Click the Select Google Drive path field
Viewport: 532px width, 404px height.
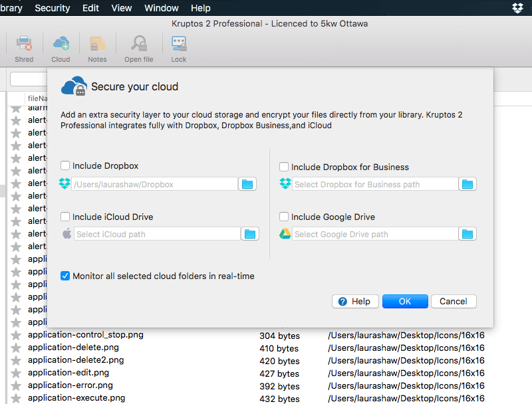coord(374,234)
